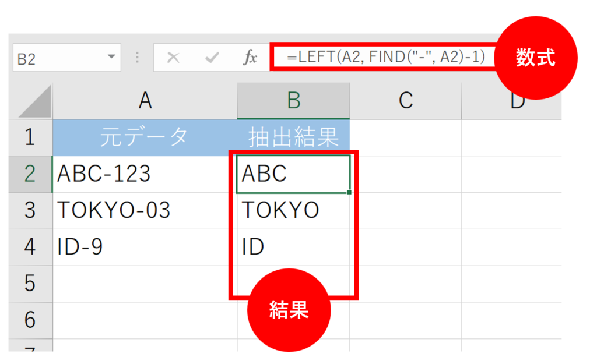Select row 1 header
This screenshot has height=364, width=597.
tap(30, 137)
